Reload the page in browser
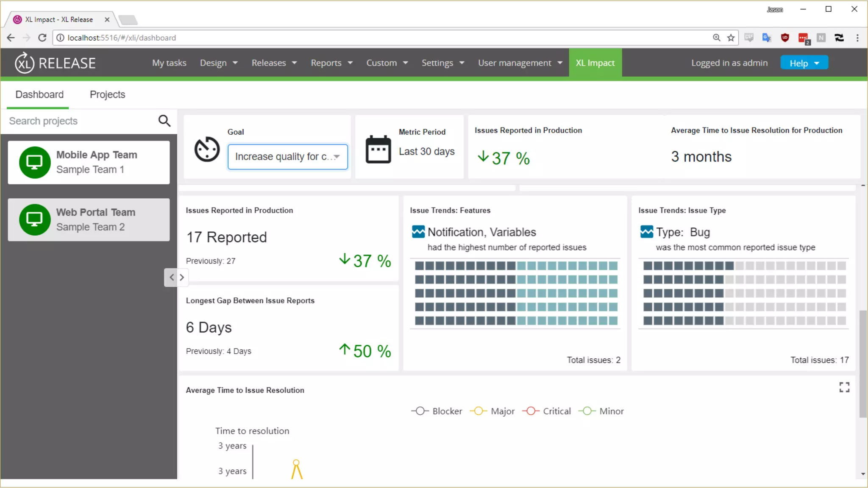This screenshot has width=868, height=488. pos(42,38)
